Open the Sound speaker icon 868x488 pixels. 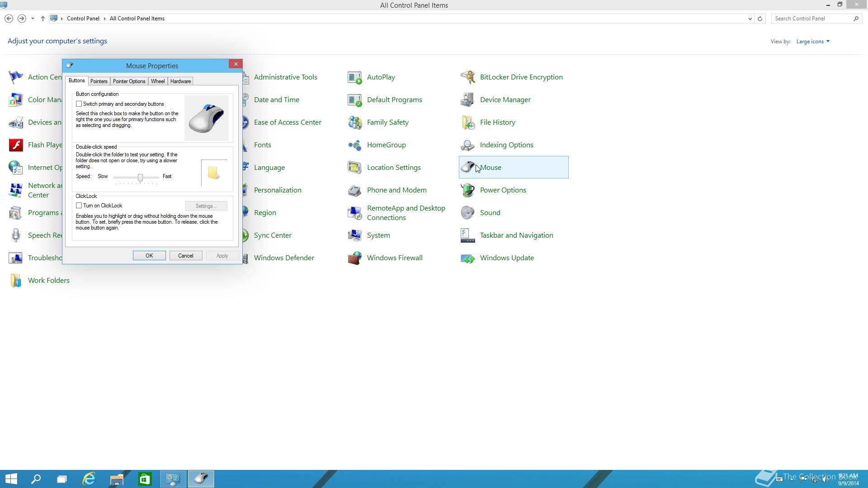click(x=467, y=213)
